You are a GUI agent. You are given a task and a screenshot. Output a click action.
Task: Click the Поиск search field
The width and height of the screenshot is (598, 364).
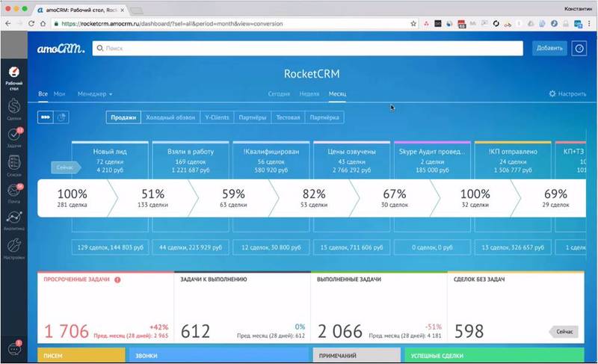(x=306, y=49)
